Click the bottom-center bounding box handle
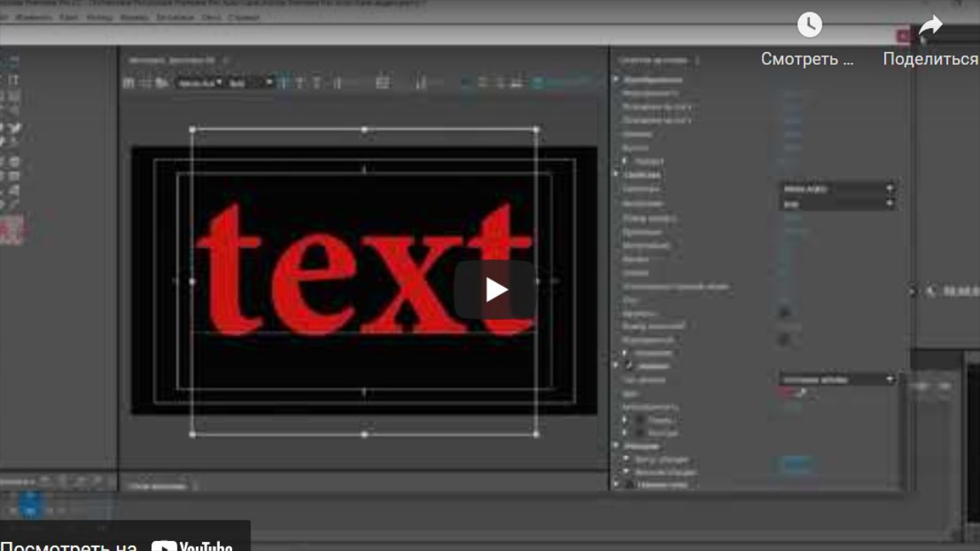This screenshot has width=980, height=551. (x=364, y=435)
